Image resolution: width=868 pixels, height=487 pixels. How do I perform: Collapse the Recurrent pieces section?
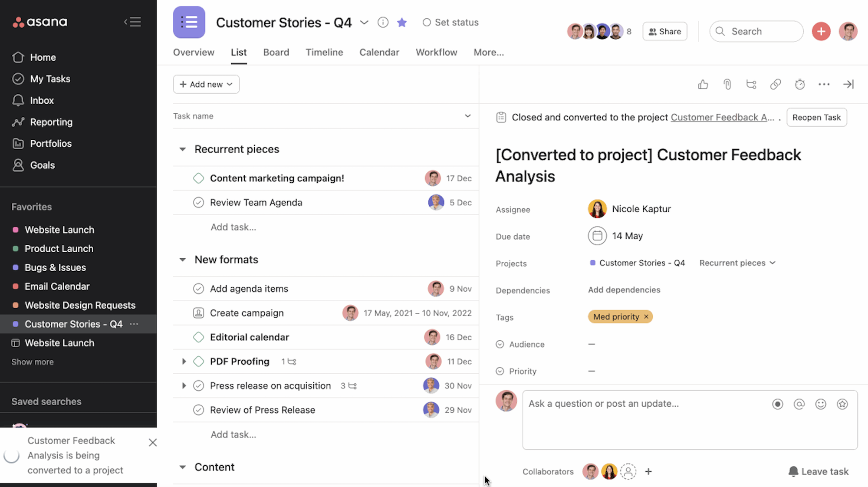click(x=183, y=149)
